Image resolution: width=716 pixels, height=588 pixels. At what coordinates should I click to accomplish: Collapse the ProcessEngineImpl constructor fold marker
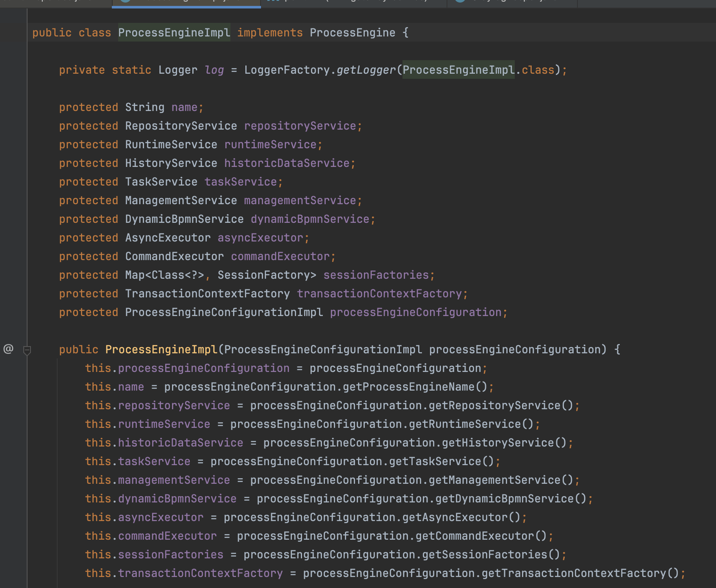click(27, 350)
